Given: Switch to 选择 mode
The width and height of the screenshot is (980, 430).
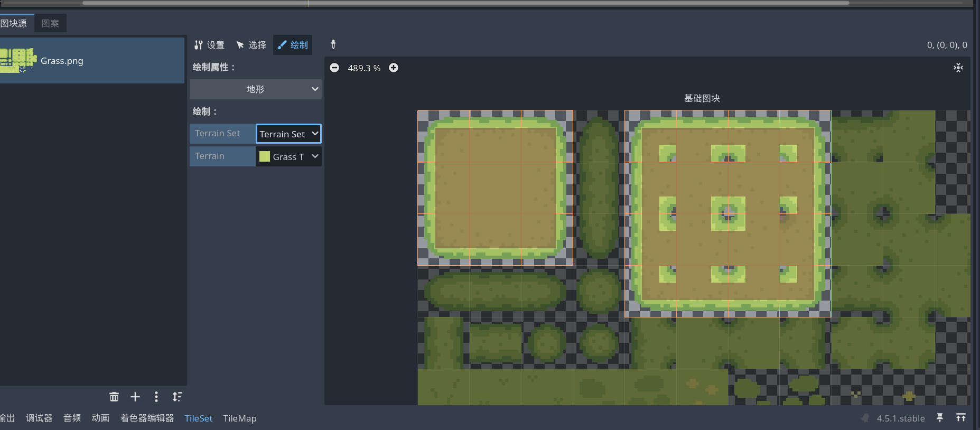Looking at the screenshot, I should coord(251,45).
